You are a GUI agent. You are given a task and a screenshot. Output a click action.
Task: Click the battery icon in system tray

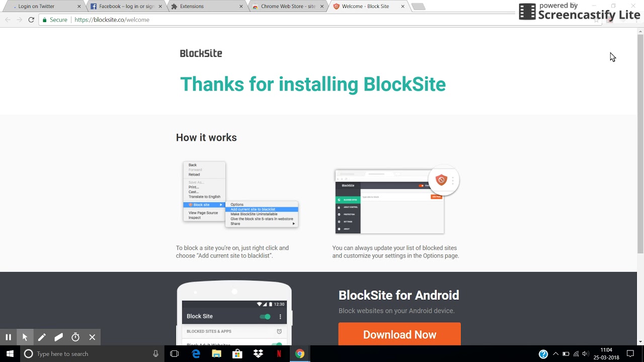click(x=566, y=354)
